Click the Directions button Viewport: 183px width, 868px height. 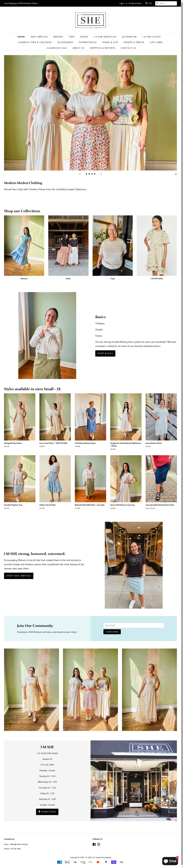[x=47, y=811]
